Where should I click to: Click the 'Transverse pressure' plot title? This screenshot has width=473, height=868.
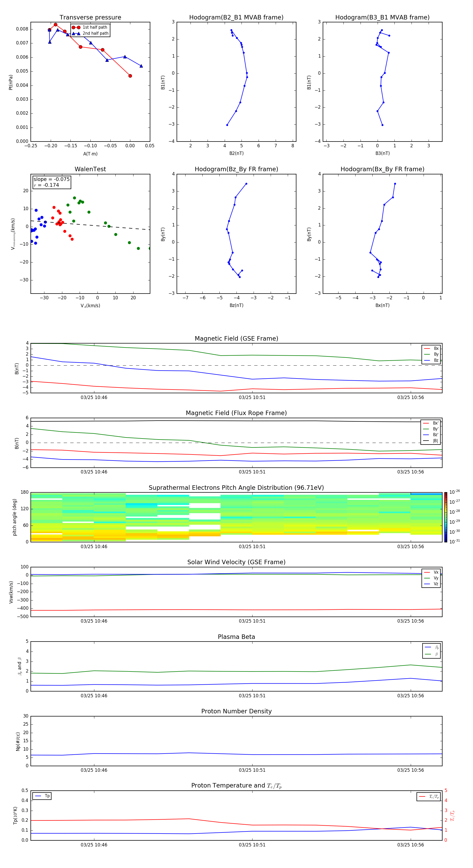coord(90,18)
